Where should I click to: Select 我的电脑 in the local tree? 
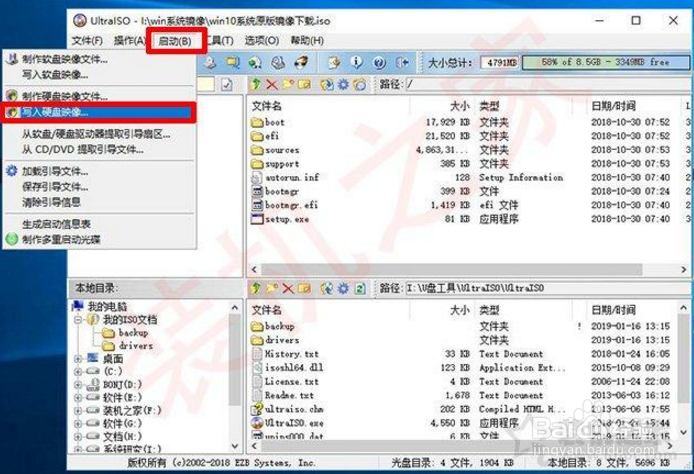[x=107, y=306]
